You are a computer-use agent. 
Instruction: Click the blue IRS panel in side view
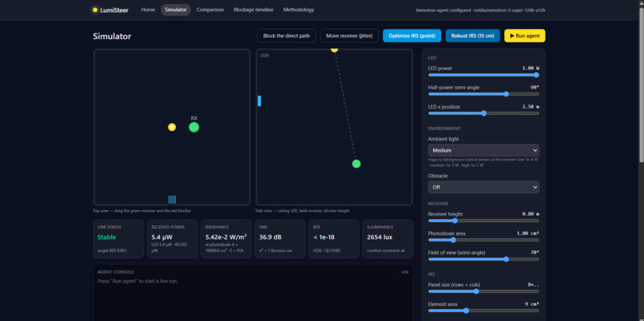click(260, 101)
